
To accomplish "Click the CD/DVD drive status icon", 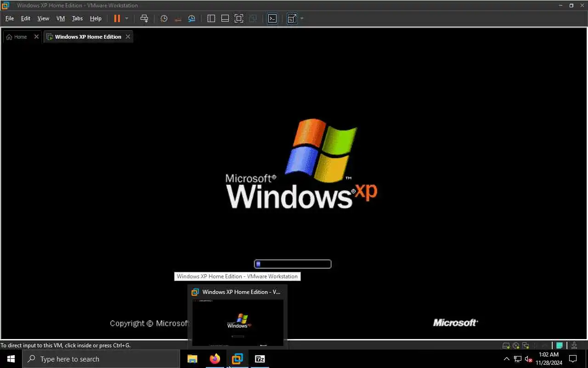I will pyautogui.click(x=516, y=345).
